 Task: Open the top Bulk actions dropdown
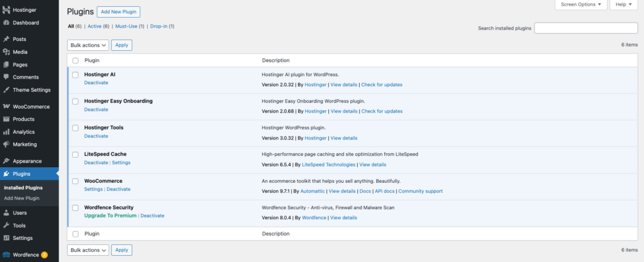88,45
